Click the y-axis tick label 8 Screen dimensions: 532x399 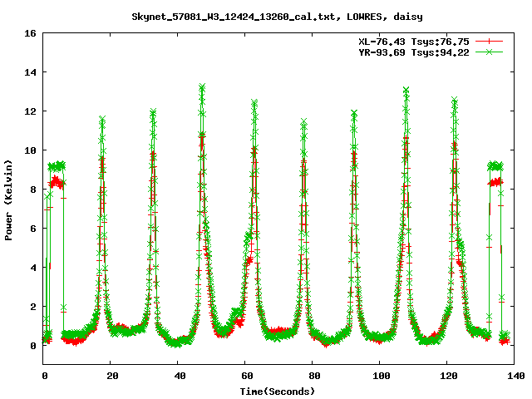pyautogui.click(x=33, y=190)
